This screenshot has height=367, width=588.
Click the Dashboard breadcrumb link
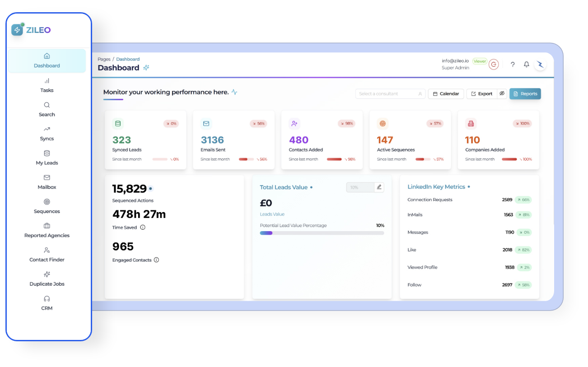click(x=128, y=59)
